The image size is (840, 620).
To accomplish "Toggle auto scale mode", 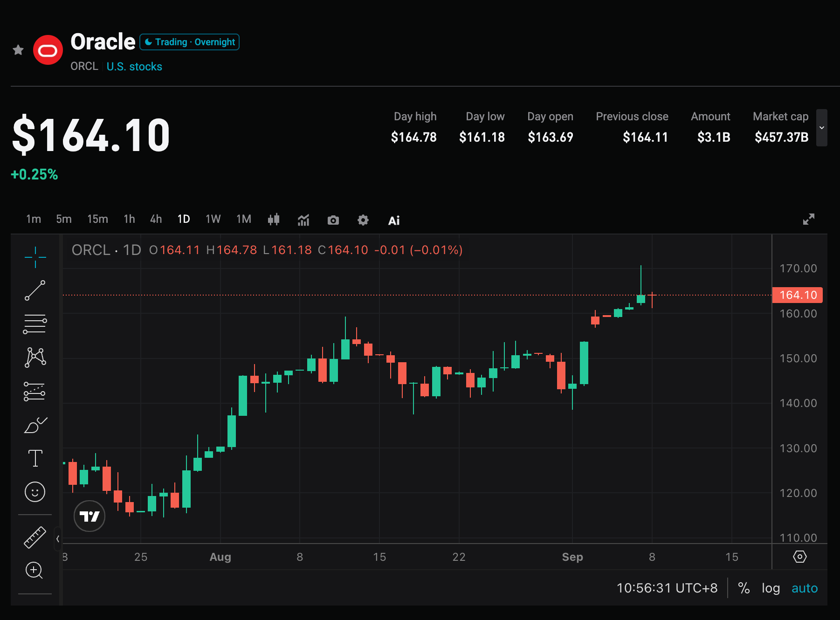I will (x=805, y=588).
